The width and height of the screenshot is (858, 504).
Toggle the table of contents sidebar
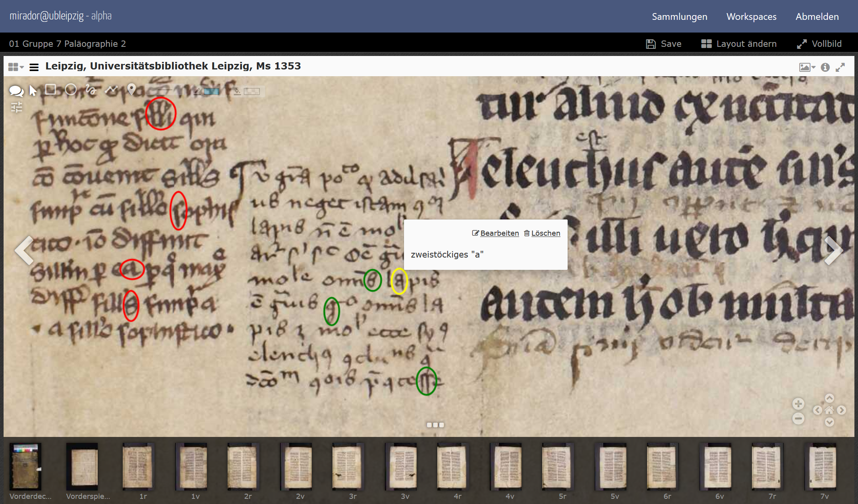(34, 67)
